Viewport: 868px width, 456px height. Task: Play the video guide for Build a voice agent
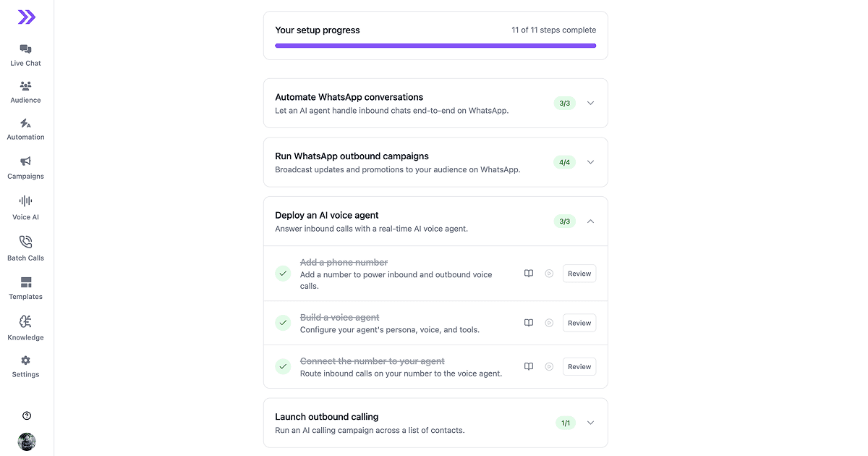(x=549, y=323)
